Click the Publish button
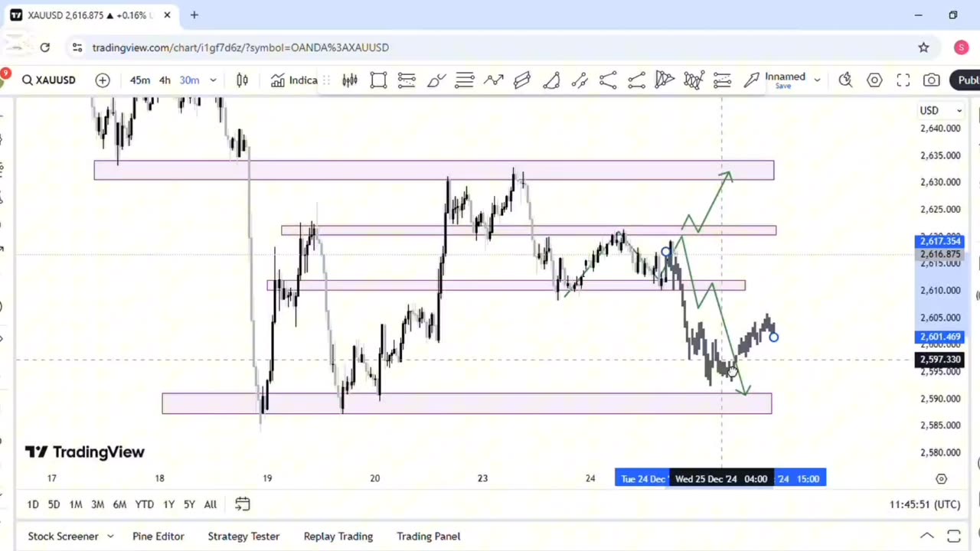 965,80
